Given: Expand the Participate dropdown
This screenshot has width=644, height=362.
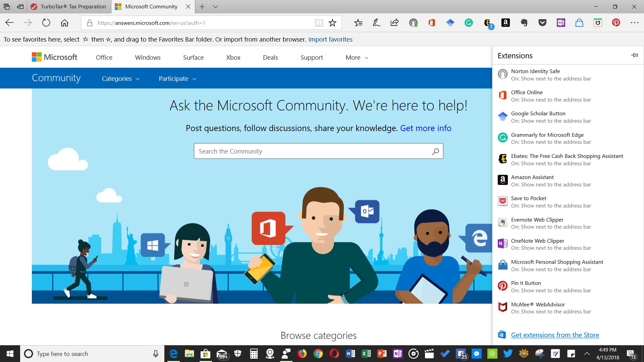Looking at the screenshot, I should (177, 79).
